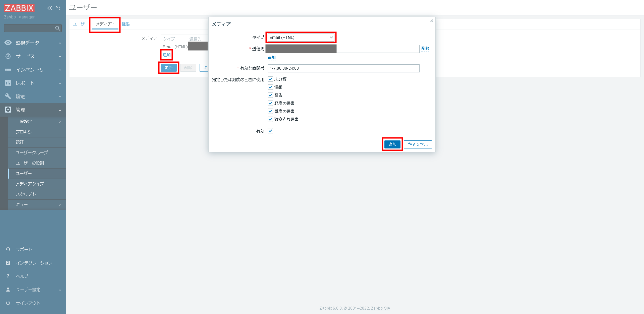Click the sidebar hide toggle icon
The width and height of the screenshot is (644, 314).
pyautogui.click(x=58, y=8)
